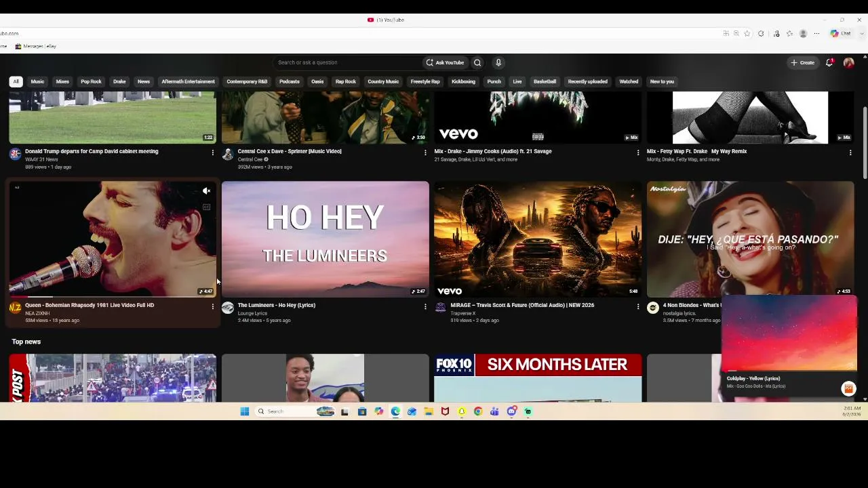Screen dimensions: 868x488
Task: Open more options for Donald Trump video
Action: [x=213, y=152]
